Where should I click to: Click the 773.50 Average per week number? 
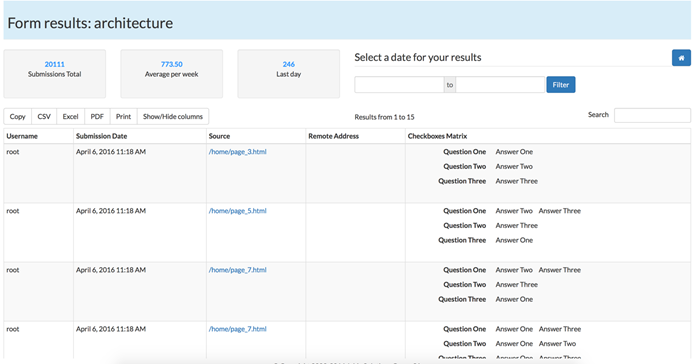172,64
